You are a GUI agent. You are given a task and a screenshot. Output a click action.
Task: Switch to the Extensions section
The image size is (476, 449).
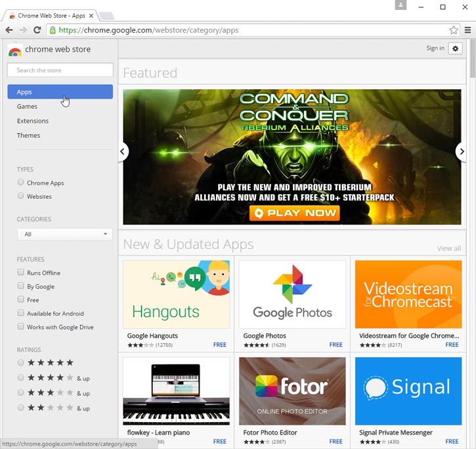pos(33,121)
